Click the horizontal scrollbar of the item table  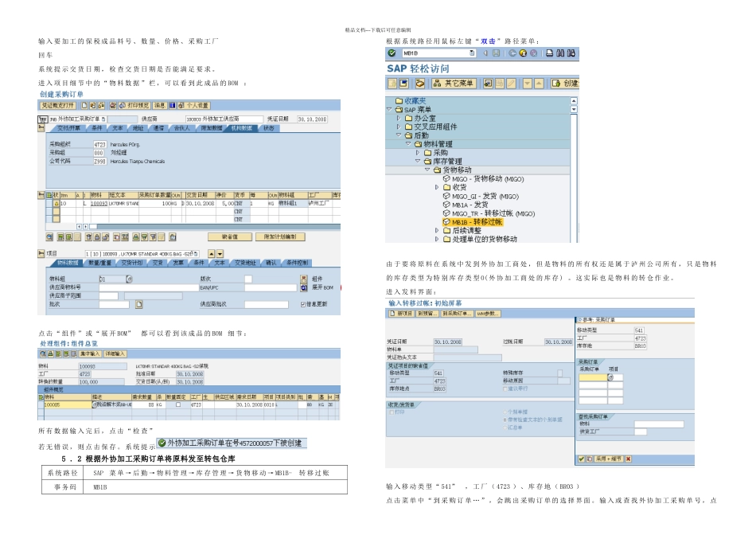(x=215, y=226)
